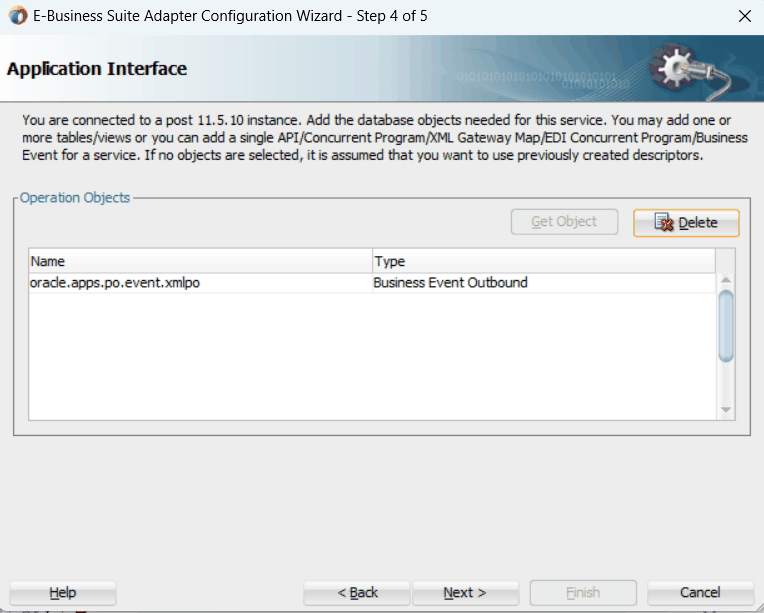Click the wizard application icon in title bar

(18, 16)
